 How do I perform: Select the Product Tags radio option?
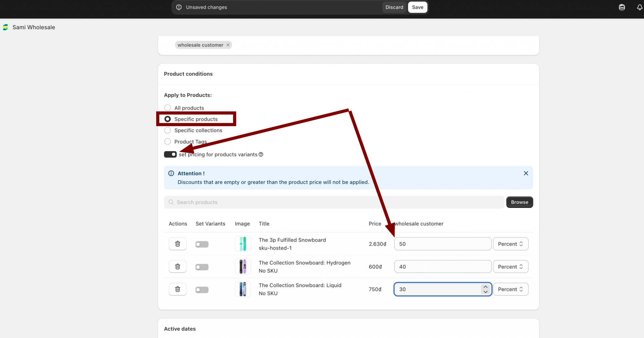pos(168,142)
